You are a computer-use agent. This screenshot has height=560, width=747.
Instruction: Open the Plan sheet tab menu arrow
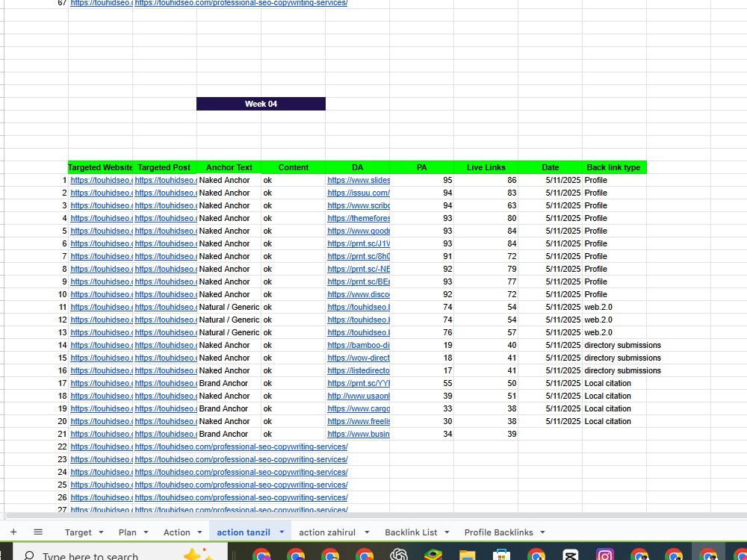146,532
